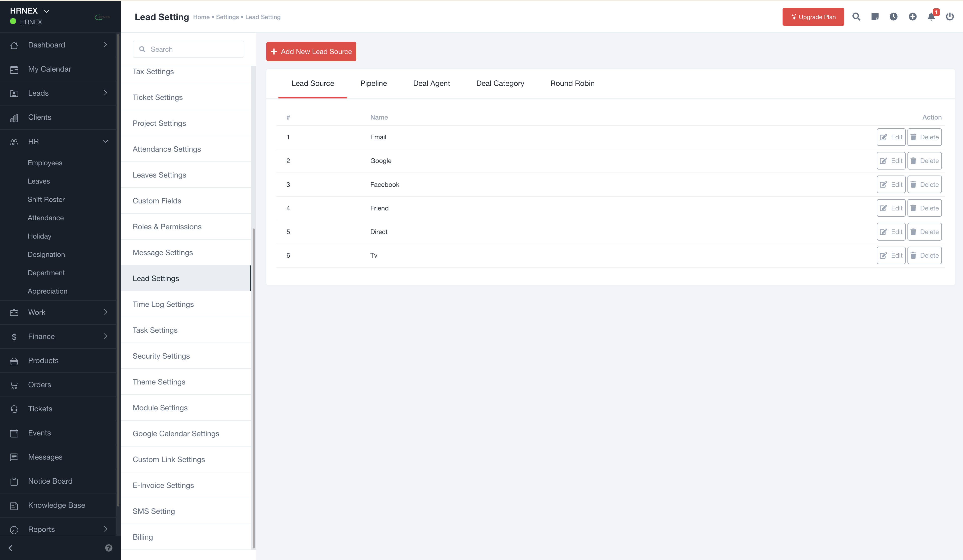The height and width of the screenshot is (560, 963).
Task: Switch to the Deal Category tab
Action: pos(500,83)
